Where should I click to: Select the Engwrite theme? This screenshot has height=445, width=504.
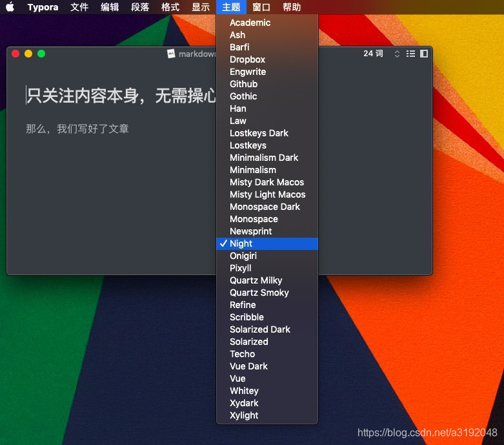point(267,72)
